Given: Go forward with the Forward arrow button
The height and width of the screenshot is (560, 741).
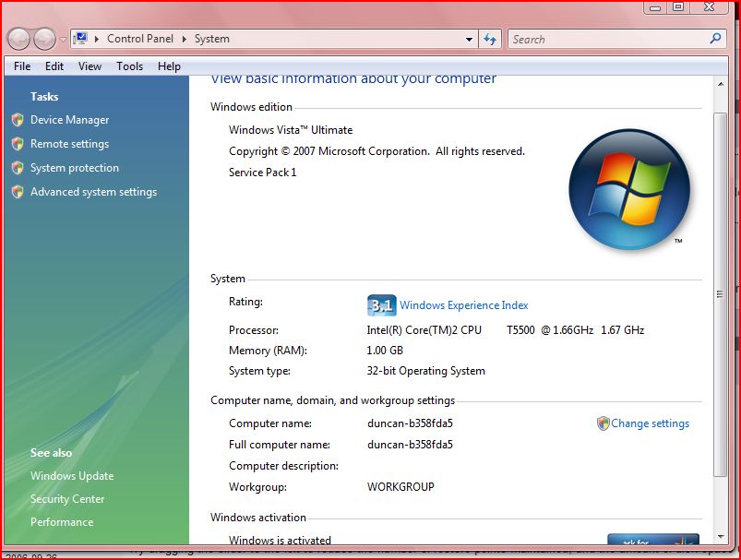Looking at the screenshot, I should 45,39.
